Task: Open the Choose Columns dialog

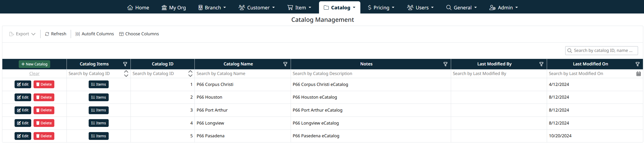Action: 139,34
